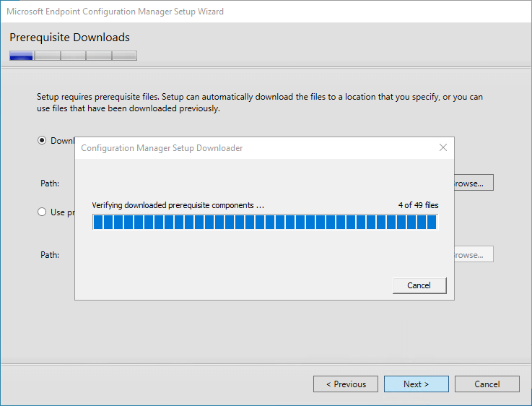Select the Use previously downloaded files option

(42, 212)
